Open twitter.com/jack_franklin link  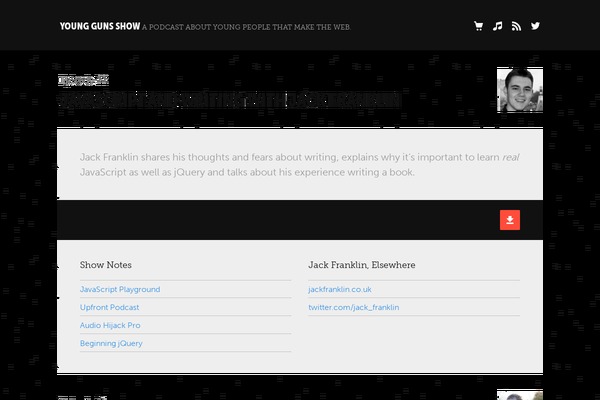354,307
